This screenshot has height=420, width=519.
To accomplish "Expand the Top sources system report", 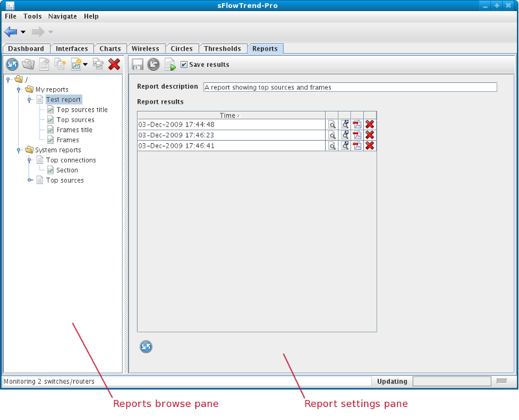I will (30, 180).
